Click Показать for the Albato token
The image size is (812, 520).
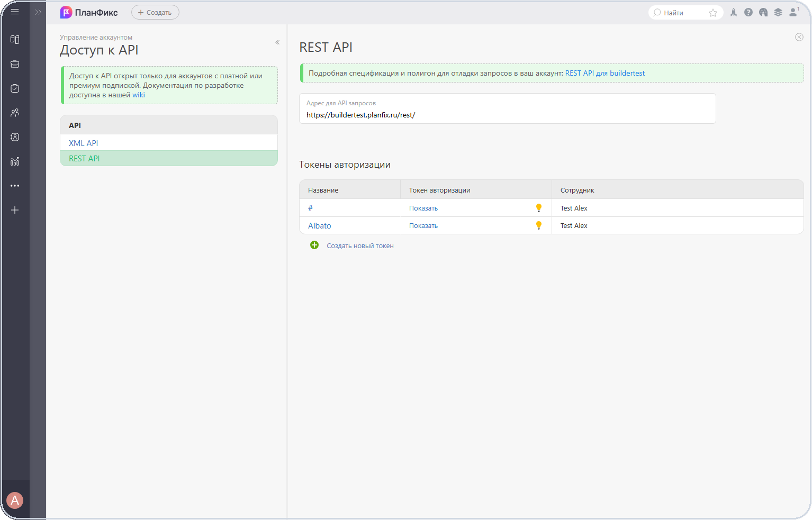[423, 226]
